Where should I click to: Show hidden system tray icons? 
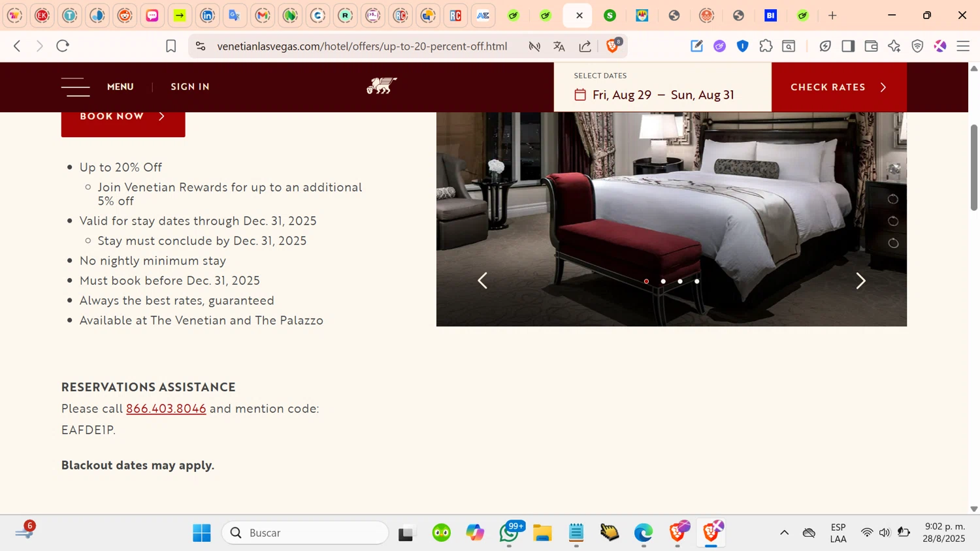pos(784,533)
